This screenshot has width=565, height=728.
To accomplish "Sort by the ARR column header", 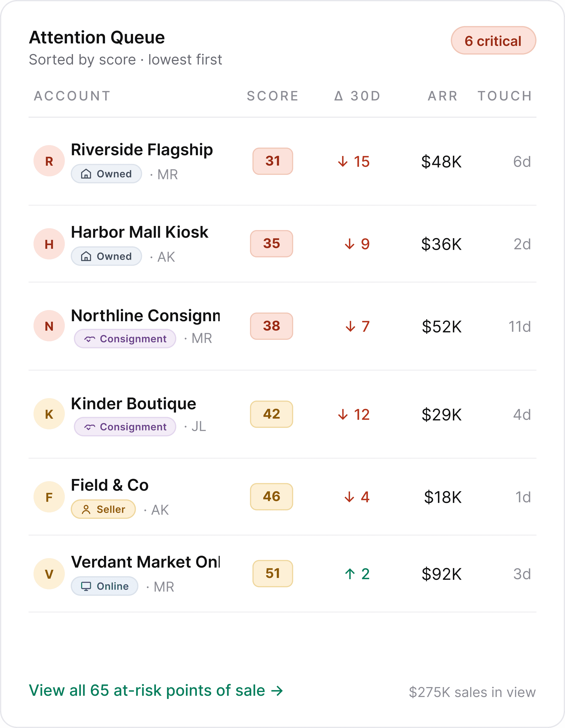I will [443, 96].
